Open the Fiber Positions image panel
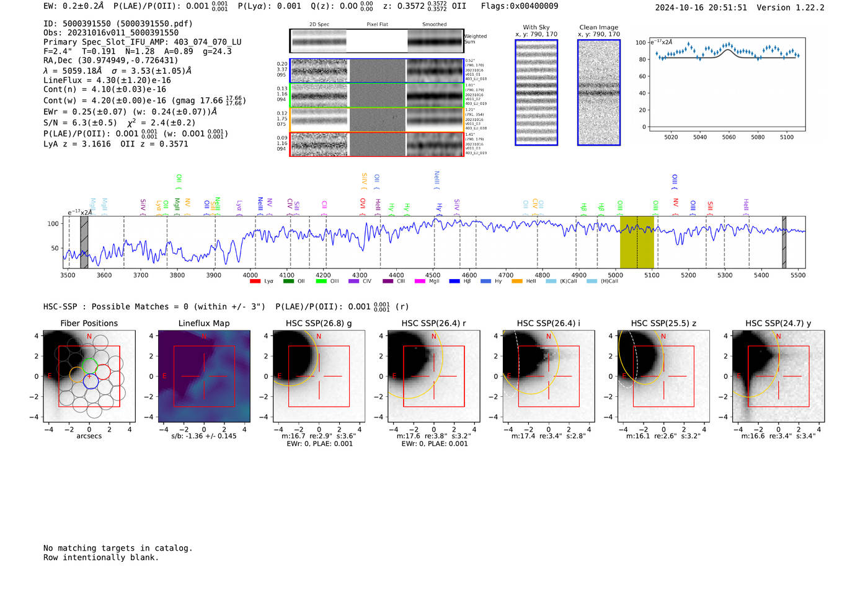The height and width of the screenshot is (591, 868). point(89,376)
